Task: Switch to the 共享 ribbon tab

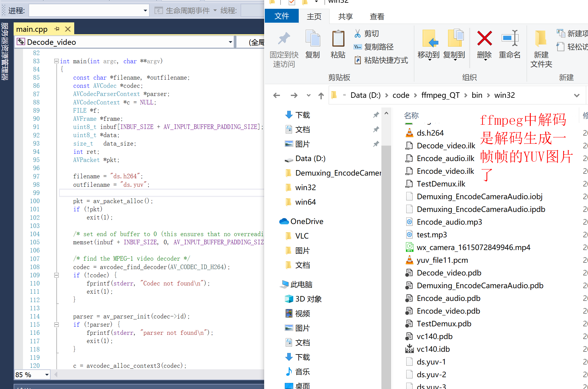Action: 345,17
